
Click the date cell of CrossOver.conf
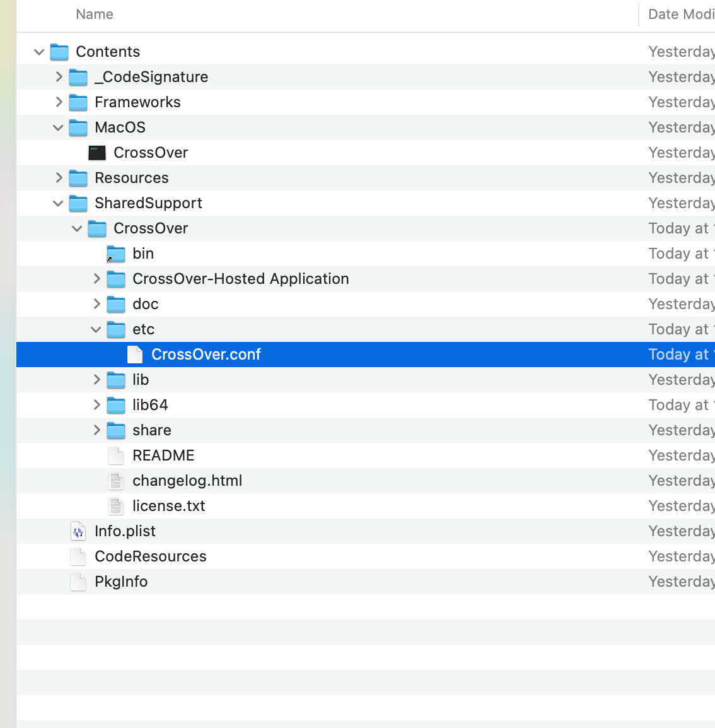[681, 355]
